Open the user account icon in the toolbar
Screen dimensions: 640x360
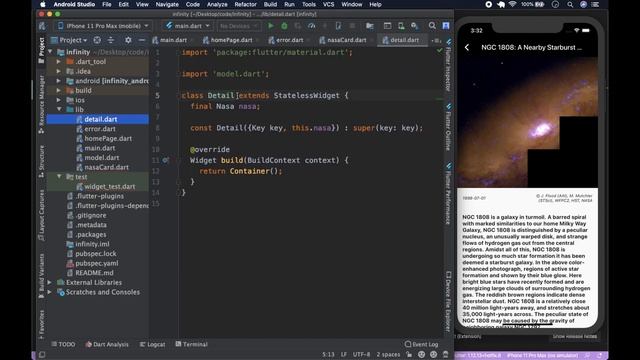pos(446,26)
